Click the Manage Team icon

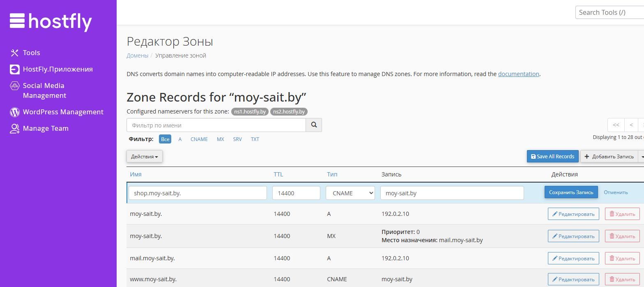[x=15, y=129]
